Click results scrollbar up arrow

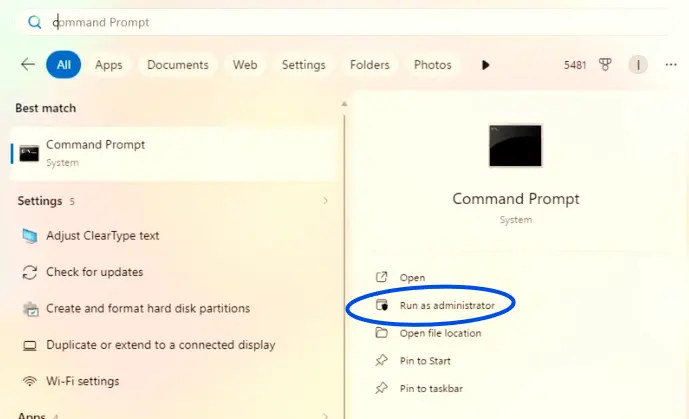pos(344,104)
